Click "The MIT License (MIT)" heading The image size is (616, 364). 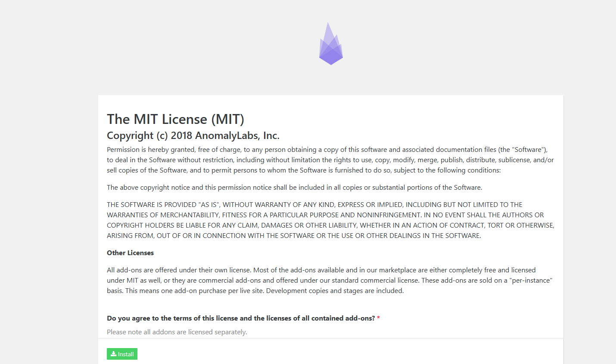click(175, 119)
